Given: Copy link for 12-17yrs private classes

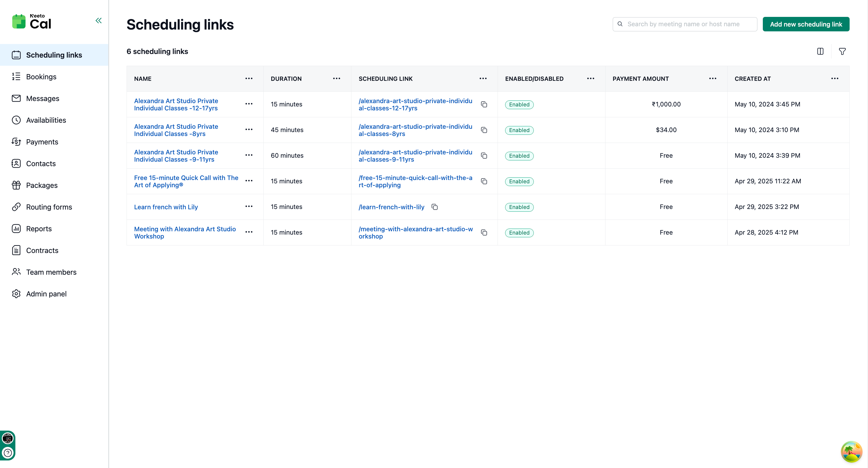Looking at the screenshot, I should tap(484, 105).
